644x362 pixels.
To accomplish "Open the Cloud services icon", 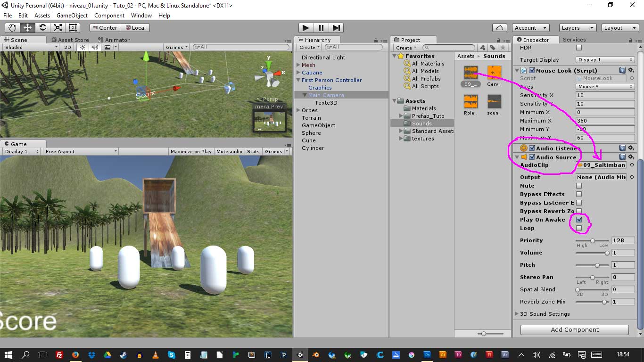I will pyautogui.click(x=499, y=28).
